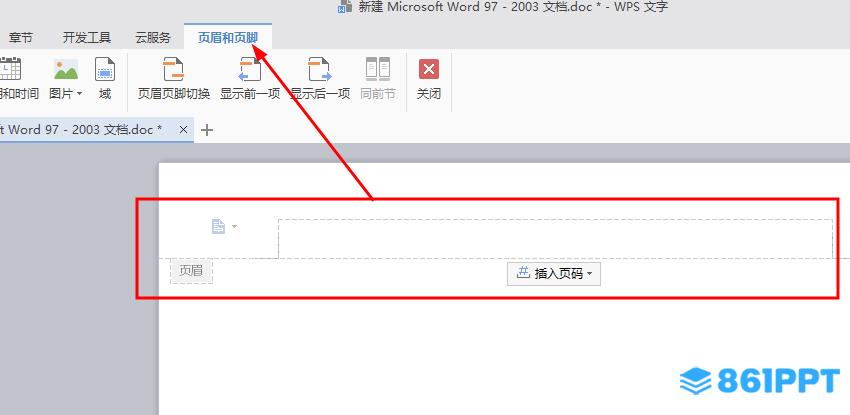Insert date and time via calendar icon
The height and width of the screenshot is (415, 850).
[x=10, y=70]
